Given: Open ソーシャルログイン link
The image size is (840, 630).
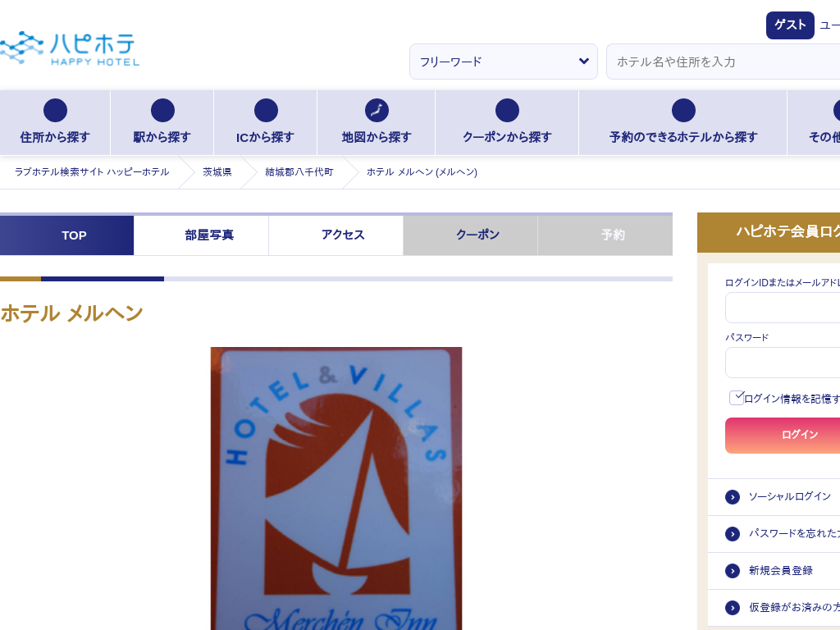Looking at the screenshot, I should 790,496.
